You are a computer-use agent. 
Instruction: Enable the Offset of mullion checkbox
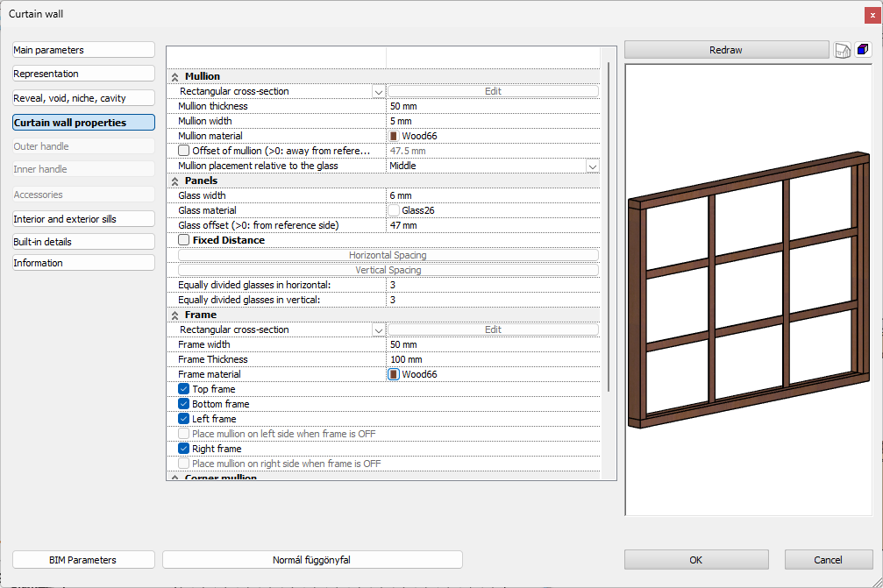pyautogui.click(x=183, y=151)
